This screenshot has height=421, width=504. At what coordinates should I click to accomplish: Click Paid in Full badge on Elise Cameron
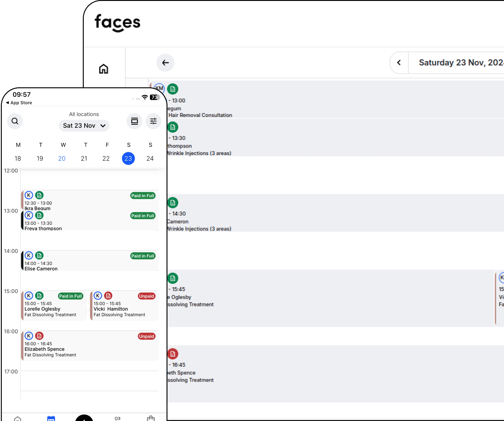(143, 256)
